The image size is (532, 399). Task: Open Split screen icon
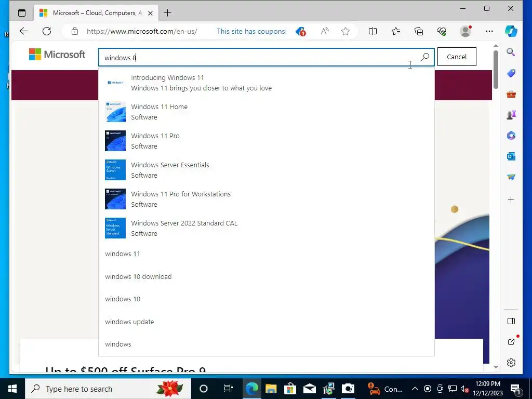tap(373, 31)
